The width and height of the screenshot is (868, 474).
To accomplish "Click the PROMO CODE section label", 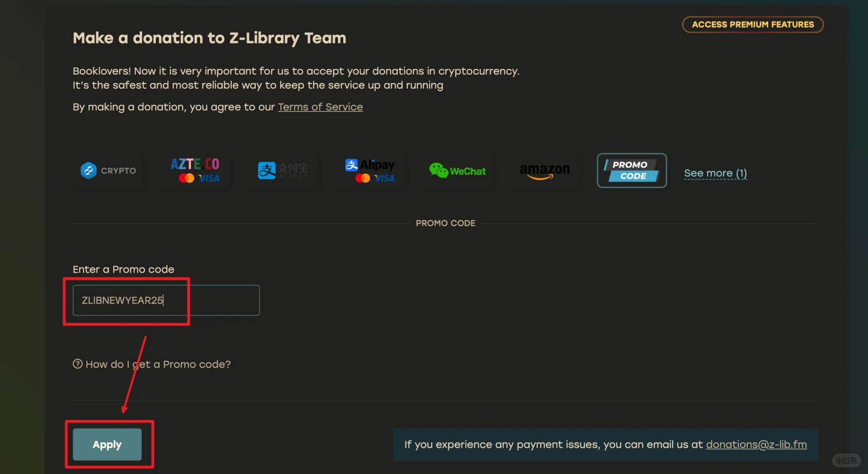I will 445,223.
